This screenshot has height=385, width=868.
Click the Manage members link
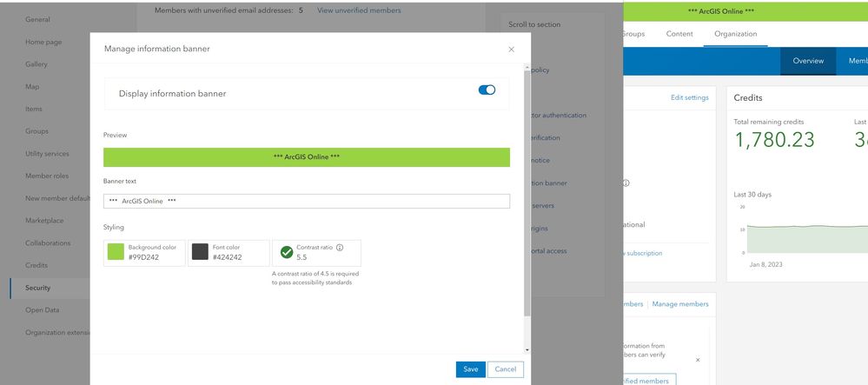pos(679,303)
